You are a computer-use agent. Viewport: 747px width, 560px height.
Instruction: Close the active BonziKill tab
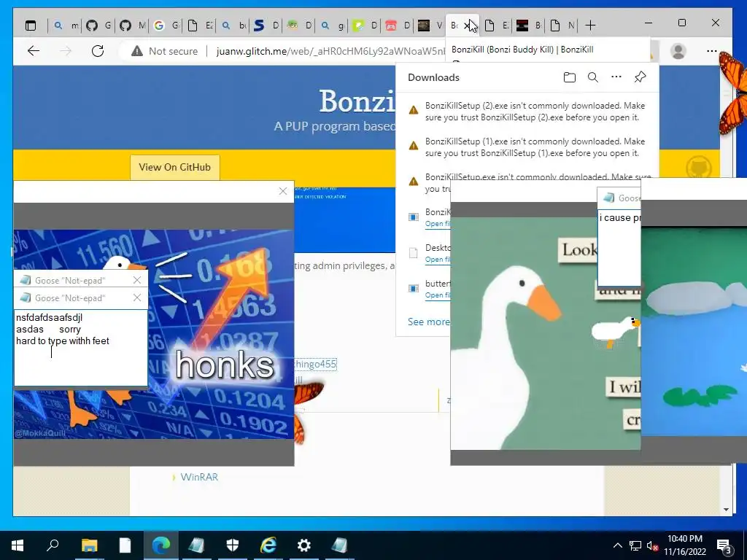tap(468, 26)
